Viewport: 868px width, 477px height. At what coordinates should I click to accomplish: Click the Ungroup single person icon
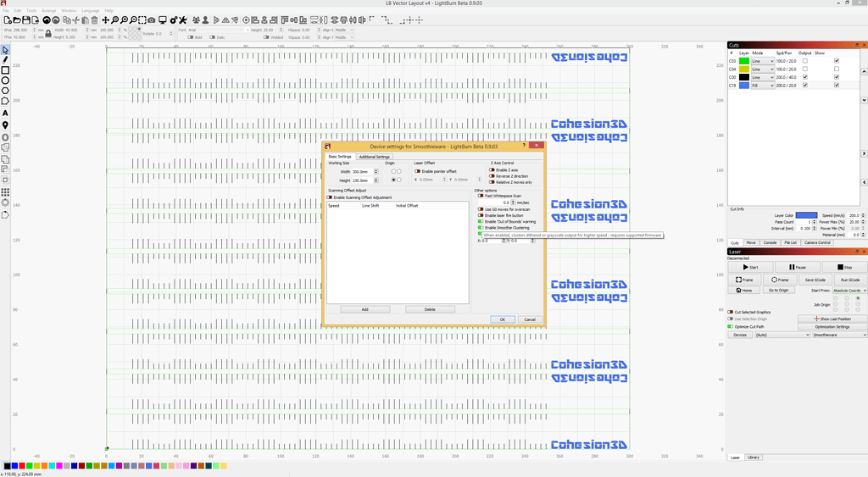(x=205, y=20)
